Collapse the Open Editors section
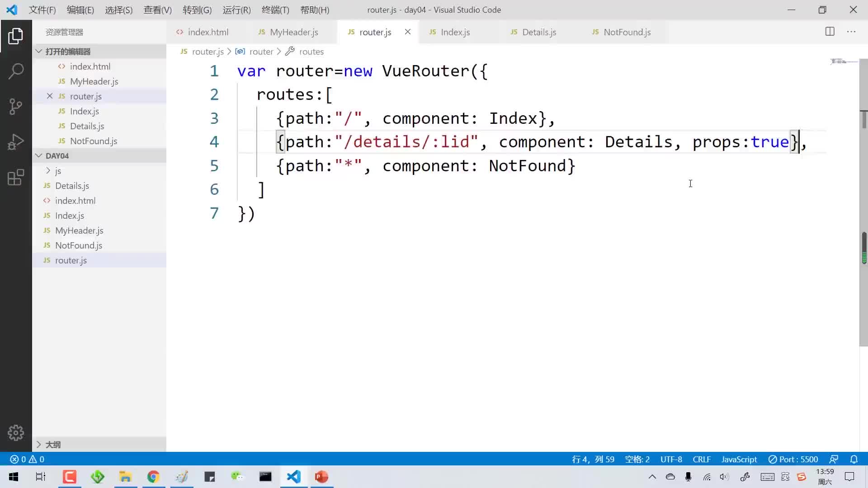Viewport: 868px width, 488px height. (99, 51)
